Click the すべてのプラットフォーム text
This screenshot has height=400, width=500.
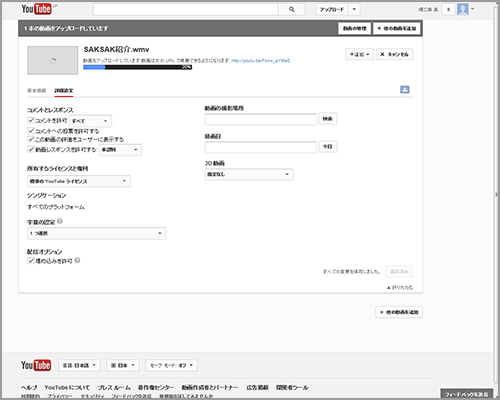pos(56,207)
